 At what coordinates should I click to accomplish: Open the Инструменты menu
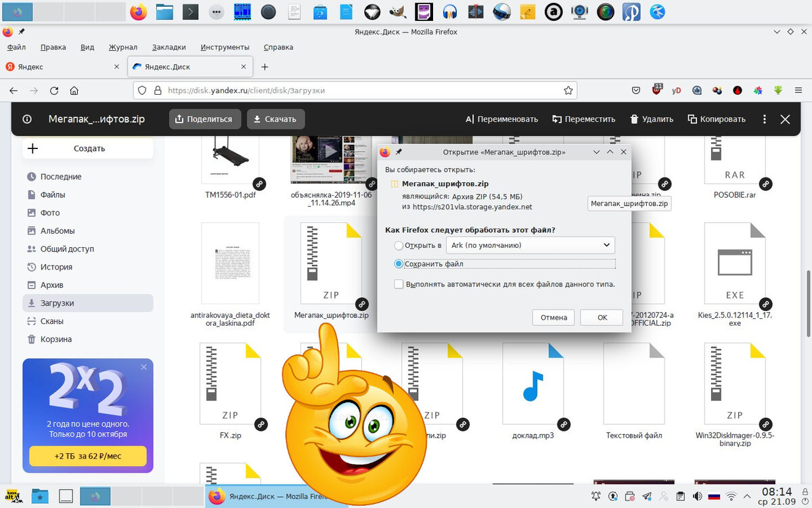click(x=225, y=47)
